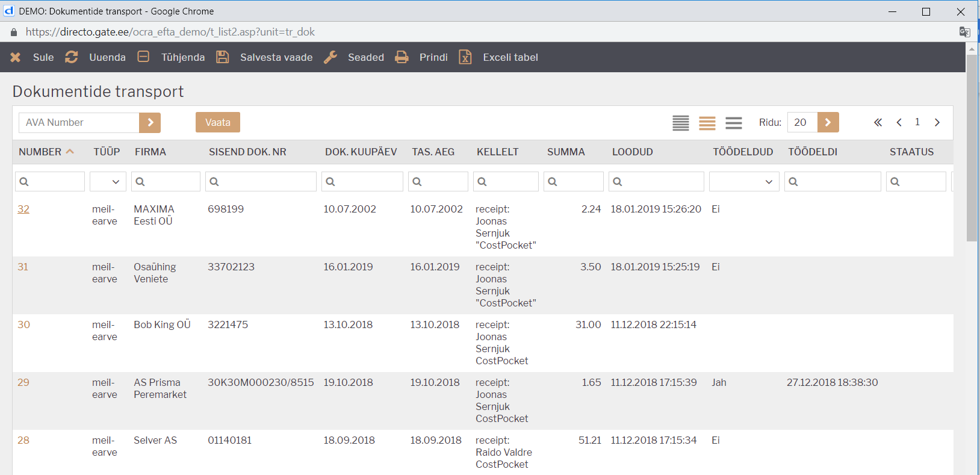Sort by STAATUS column header
The image size is (980, 475).
911,152
